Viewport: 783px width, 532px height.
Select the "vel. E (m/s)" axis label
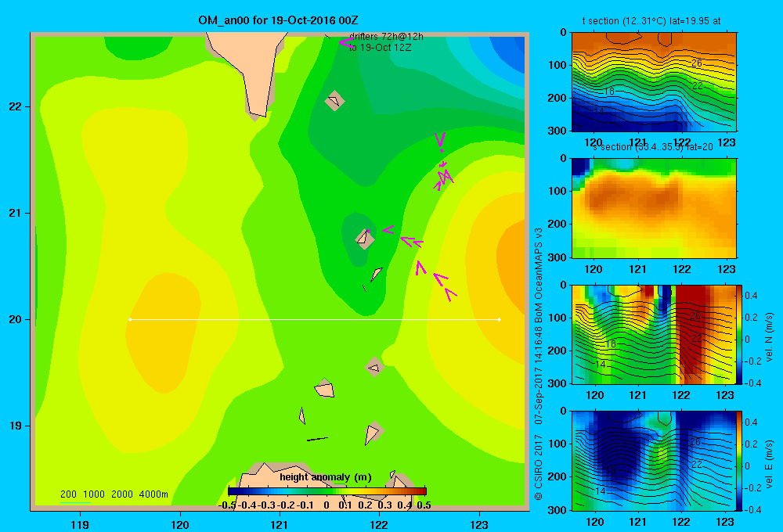coord(770,464)
